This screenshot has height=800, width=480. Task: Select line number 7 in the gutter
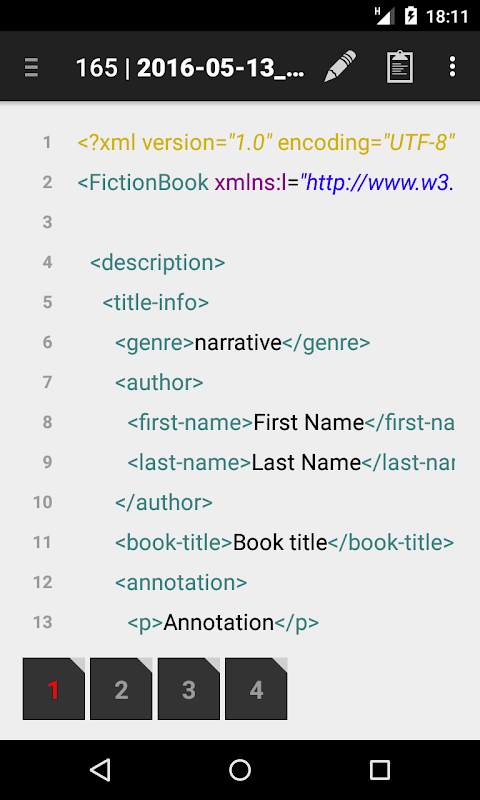47,382
